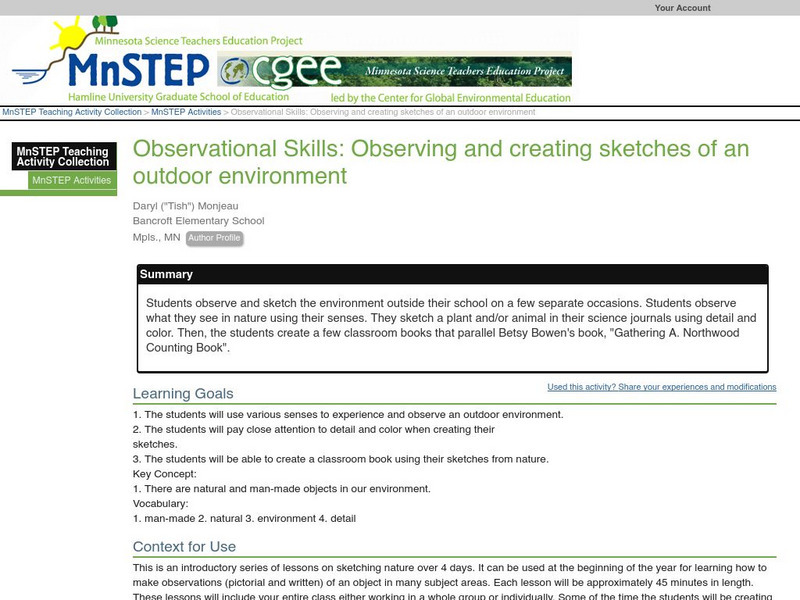Image resolution: width=800 pixels, height=600 pixels.
Task: Click the Observational Skills page title
Action: click(x=441, y=162)
